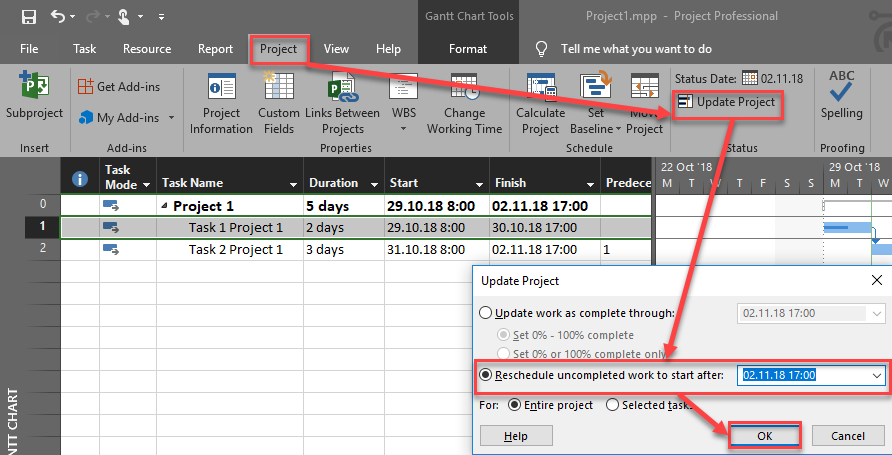The height and width of the screenshot is (455, 892).
Task: Click Change Working Time icon
Action: click(x=464, y=88)
